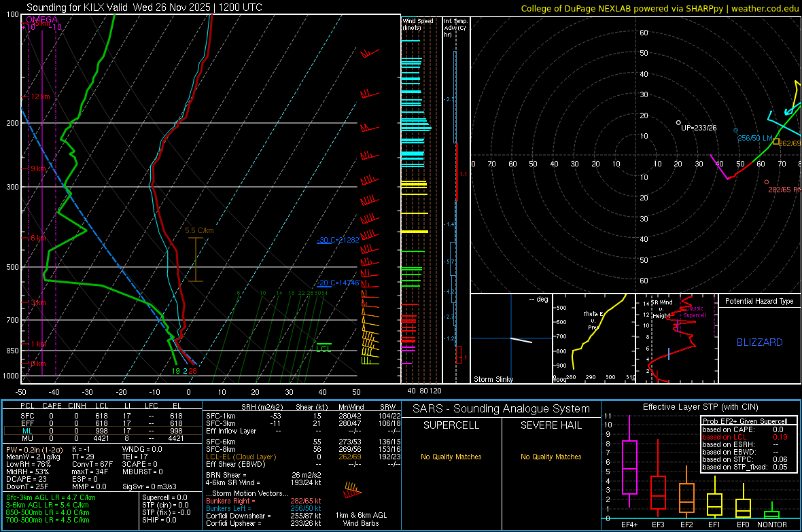802x532 pixels.
Task: Click the Bunkers Left = 256/50 kt line
Action: 264,508
